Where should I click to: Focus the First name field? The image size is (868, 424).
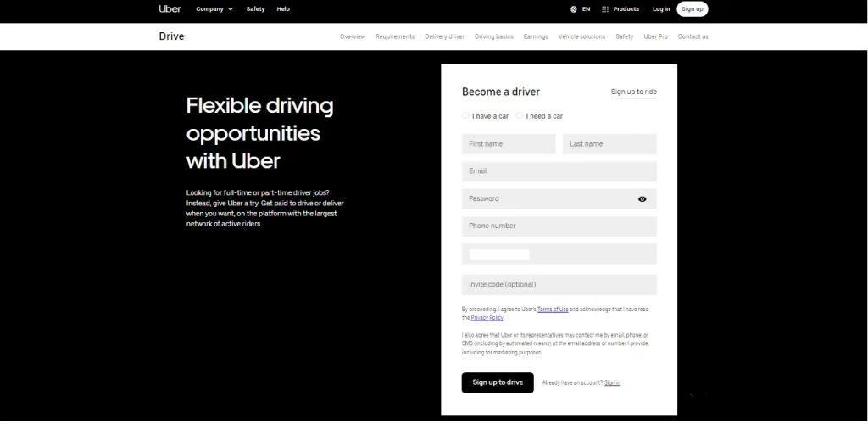(x=509, y=144)
